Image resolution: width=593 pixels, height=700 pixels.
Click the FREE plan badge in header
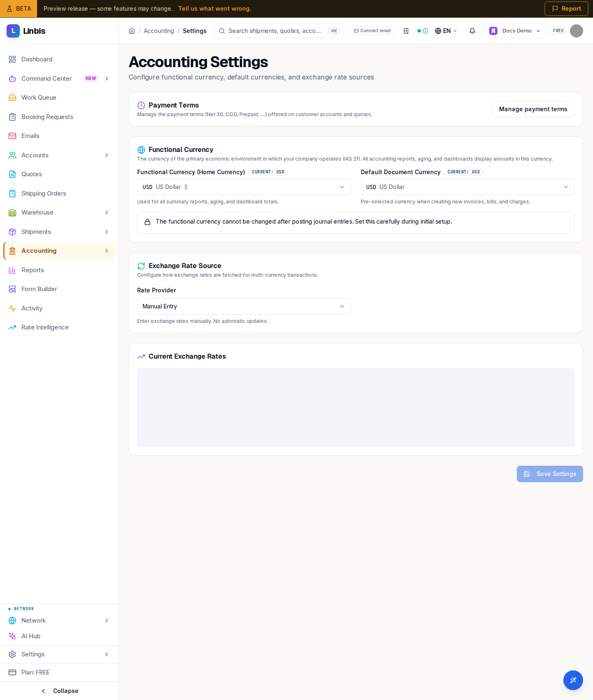tap(558, 31)
